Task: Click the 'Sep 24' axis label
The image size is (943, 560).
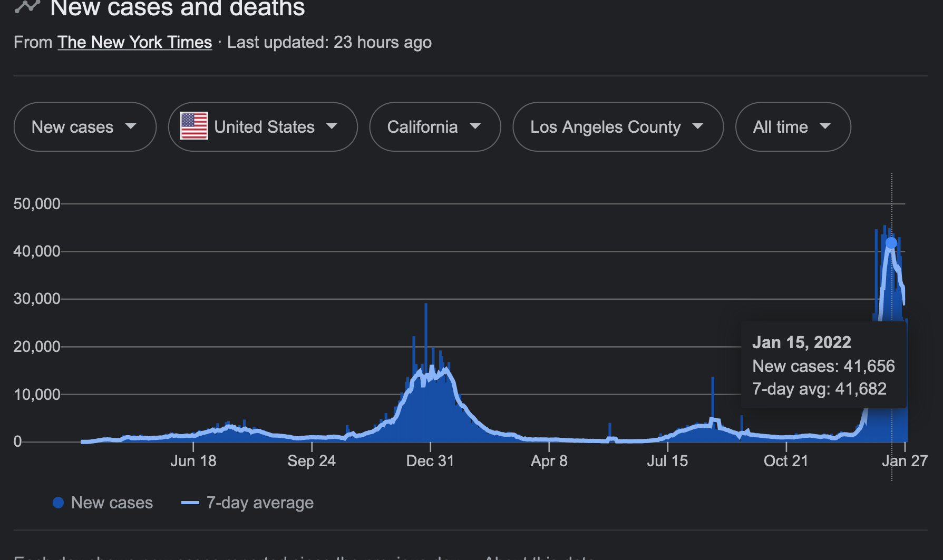Action: (x=312, y=461)
